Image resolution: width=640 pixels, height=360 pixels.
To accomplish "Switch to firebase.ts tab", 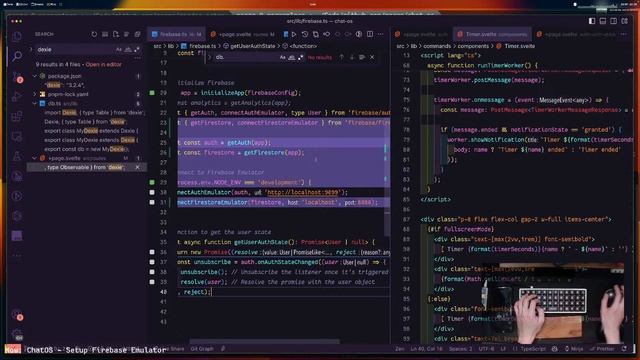I will [x=176, y=34].
